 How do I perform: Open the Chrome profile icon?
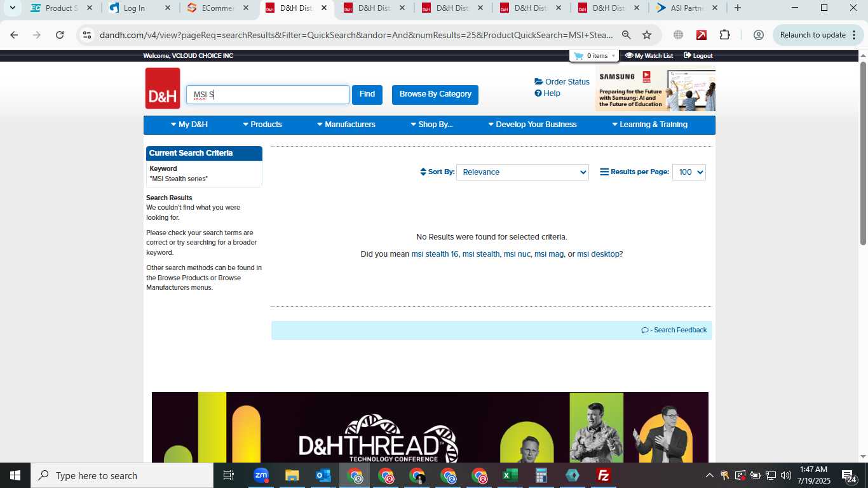[x=758, y=35]
